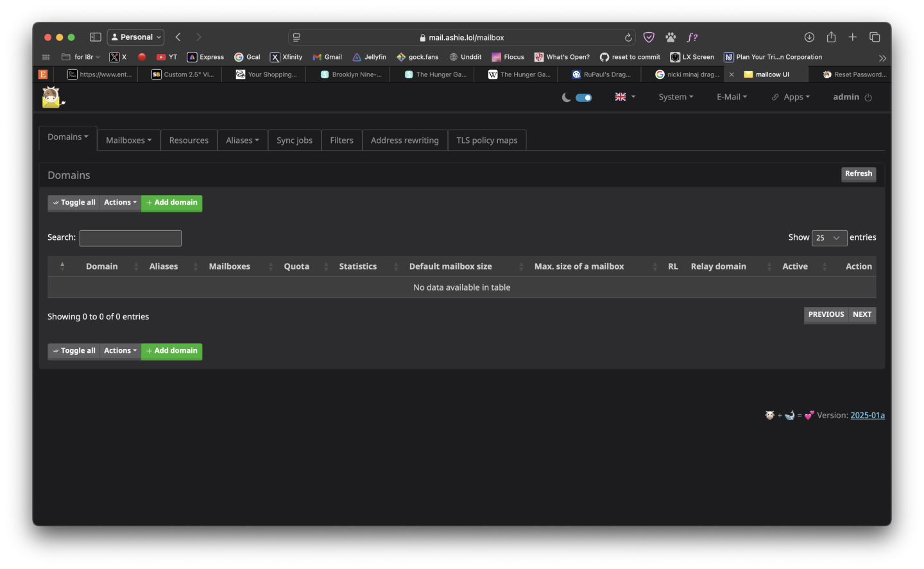Open the tab overview icon

pyautogui.click(x=875, y=37)
